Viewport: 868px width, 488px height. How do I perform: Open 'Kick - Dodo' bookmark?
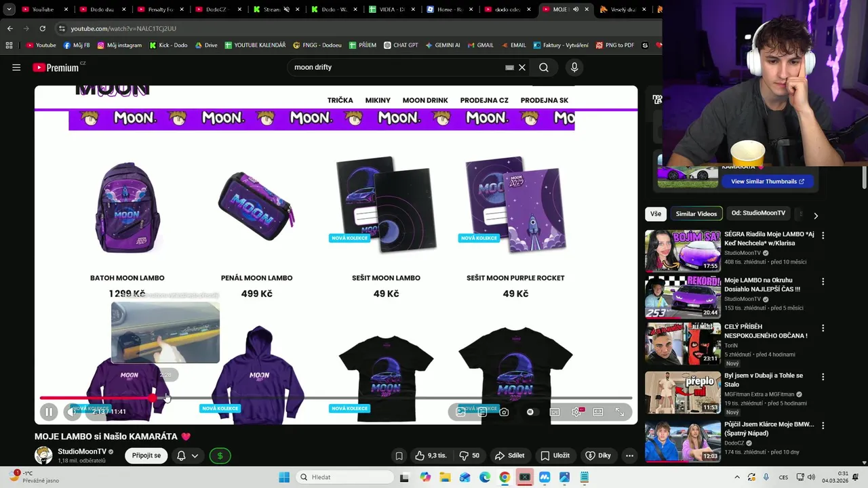(x=168, y=45)
